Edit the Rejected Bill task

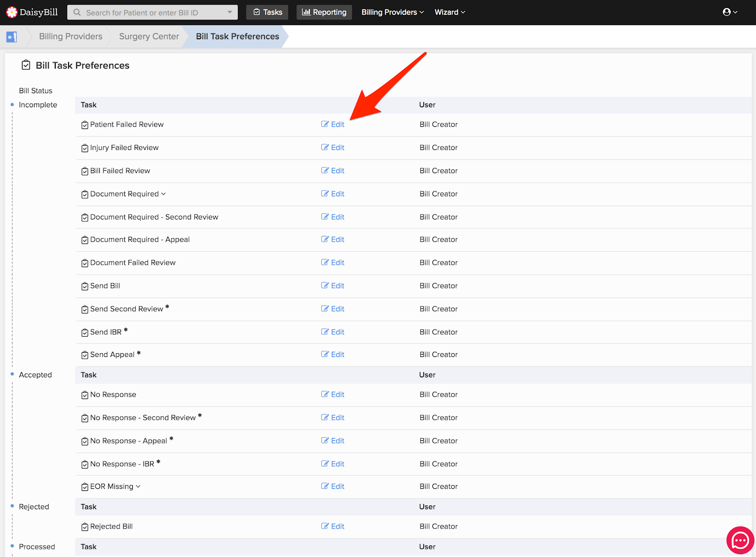coord(333,526)
